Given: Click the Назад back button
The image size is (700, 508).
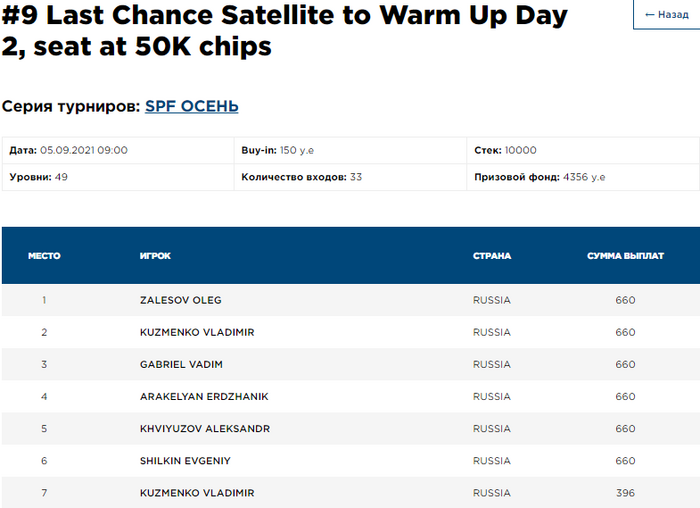Looking at the screenshot, I should click(x=667, y=15).
